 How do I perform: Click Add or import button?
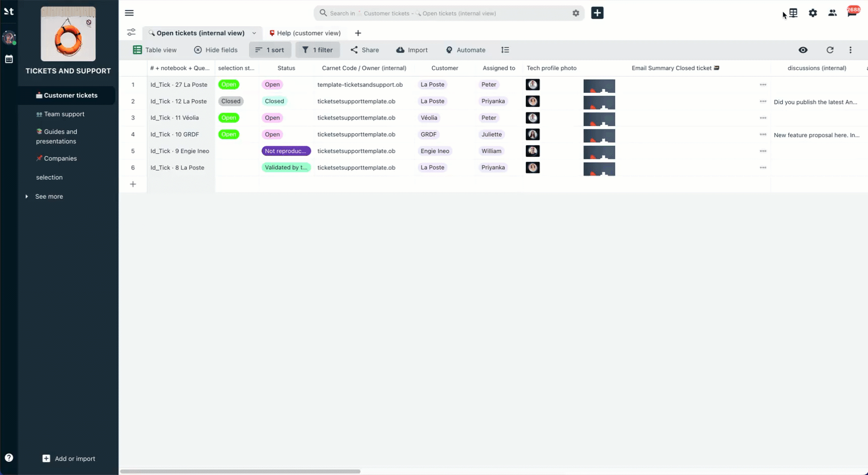69,458
